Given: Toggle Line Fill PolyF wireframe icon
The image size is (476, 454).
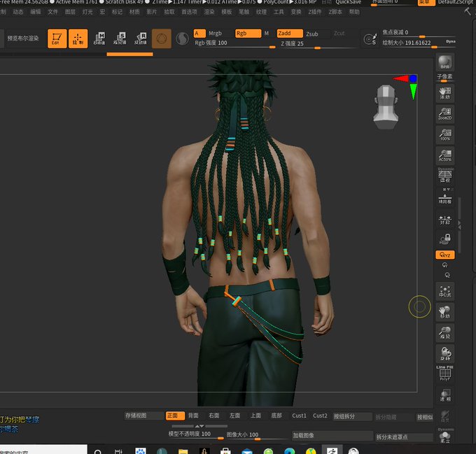Looking at the screenshot, I should click(x=445, y=374).
